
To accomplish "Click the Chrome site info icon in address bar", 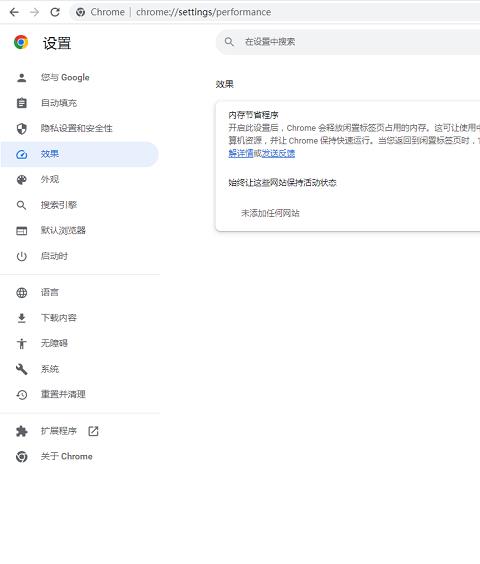I will 81,12.
